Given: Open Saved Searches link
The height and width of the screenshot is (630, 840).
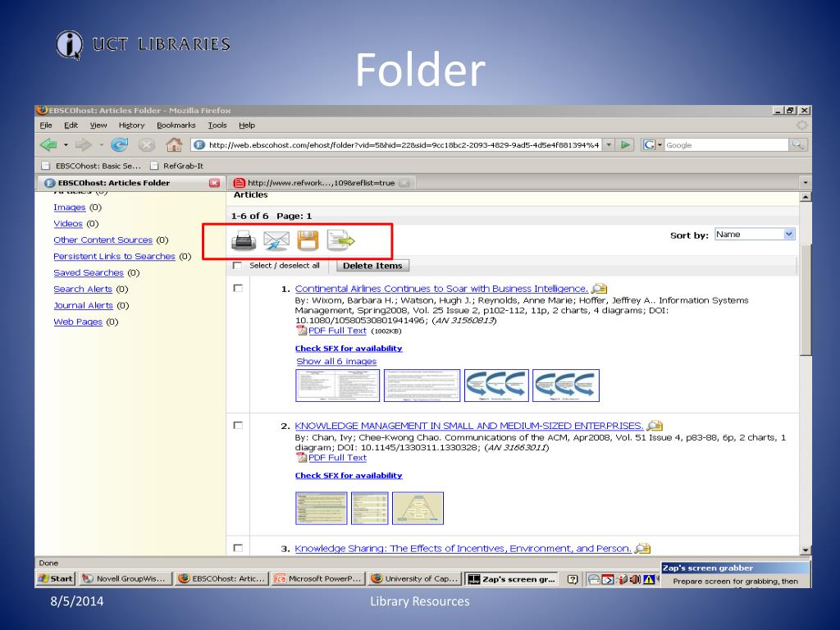Looking at the screenshot, I should click(x=89, y=272).
